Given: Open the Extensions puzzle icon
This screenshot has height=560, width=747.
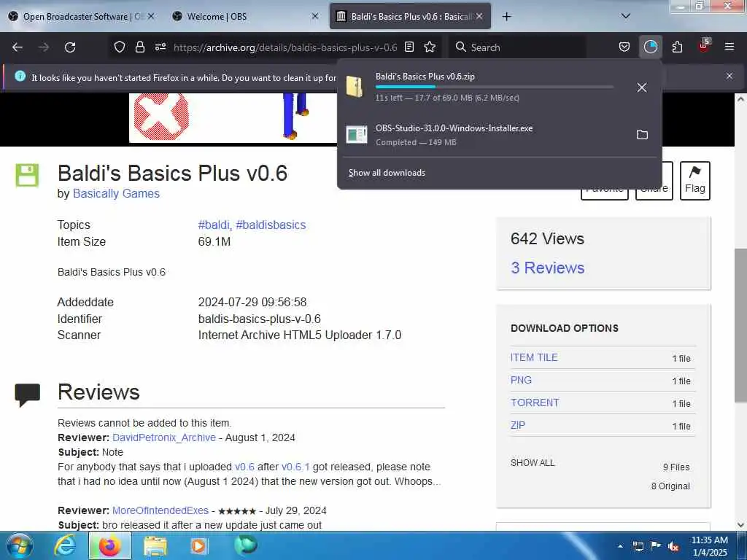Looking at the screenshot, I should [677, 47].
